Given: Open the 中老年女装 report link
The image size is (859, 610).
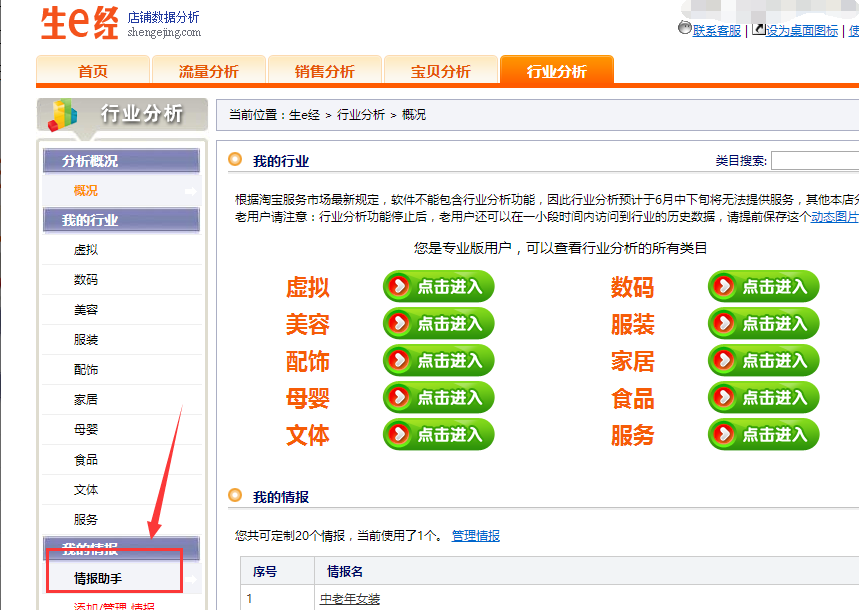Looking at the screenshot, I should (x=349, y=599).
